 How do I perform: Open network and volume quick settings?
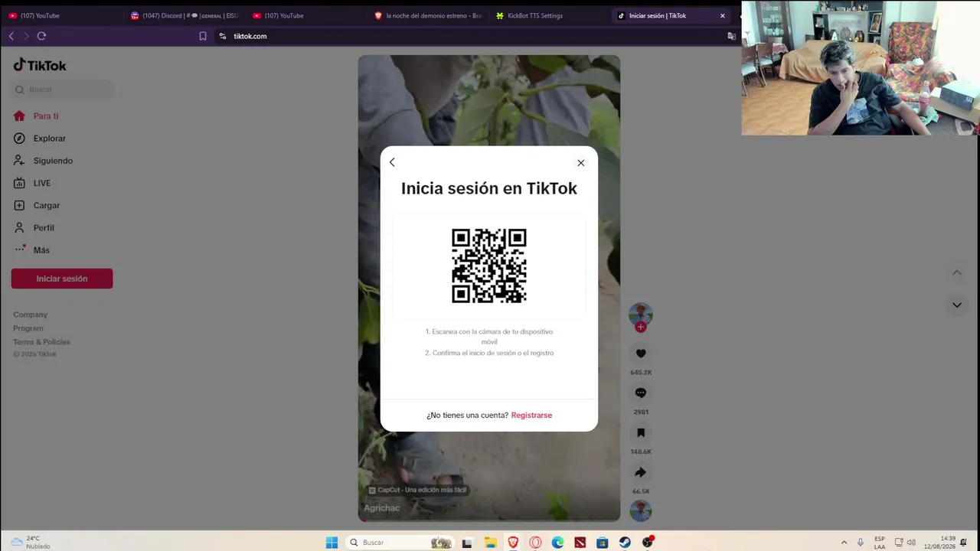(x=905, y=543)
